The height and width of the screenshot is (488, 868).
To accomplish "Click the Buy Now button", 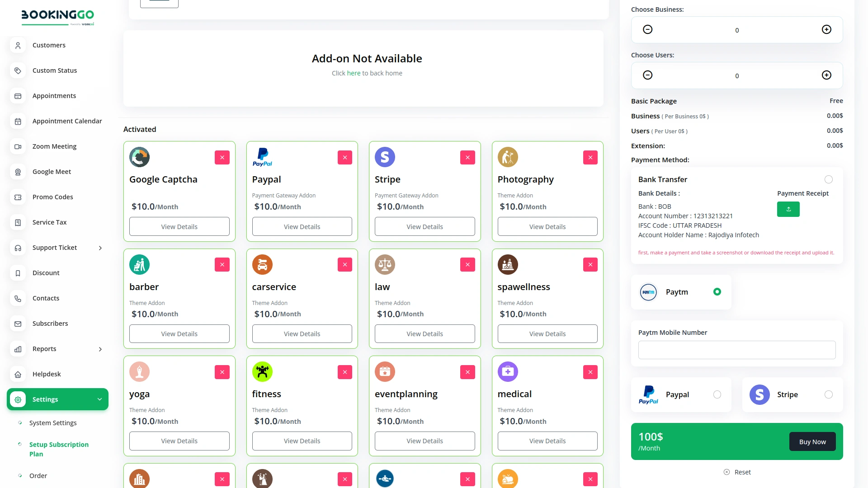I will pyautogui.click(x=812, y=442).
